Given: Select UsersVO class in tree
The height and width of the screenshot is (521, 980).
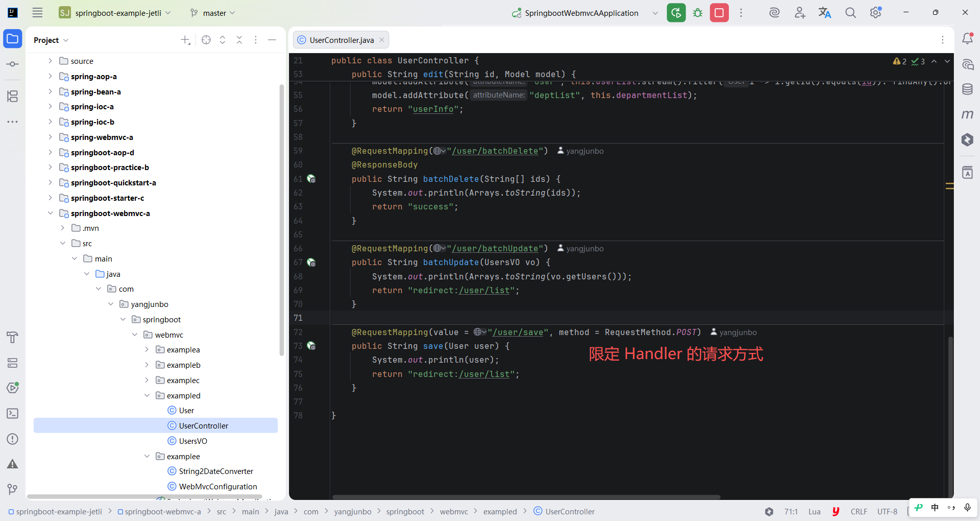Looking at the screenshot, I should click(187, 441).
